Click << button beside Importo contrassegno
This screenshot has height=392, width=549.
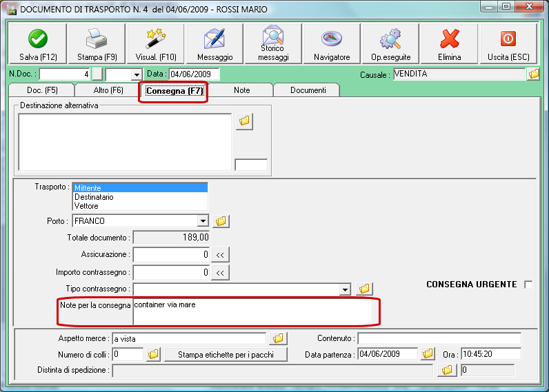pyautogui.click(x=220, y=273)
